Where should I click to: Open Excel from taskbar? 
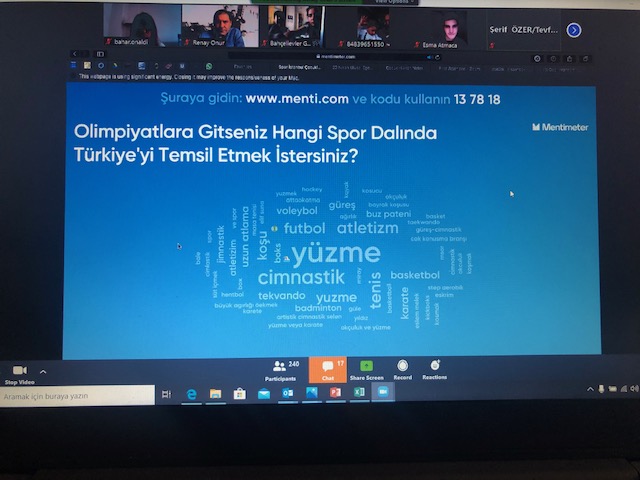tap(359, 392)
